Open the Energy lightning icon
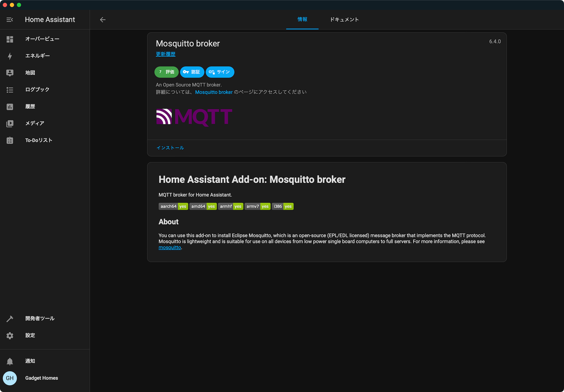 coord(10,56)
